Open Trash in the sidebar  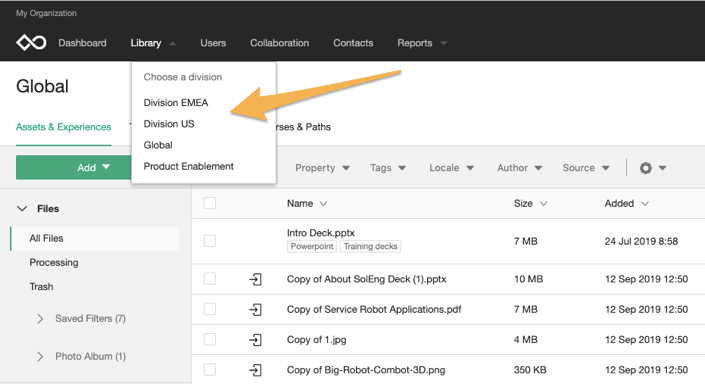point(41,286)
